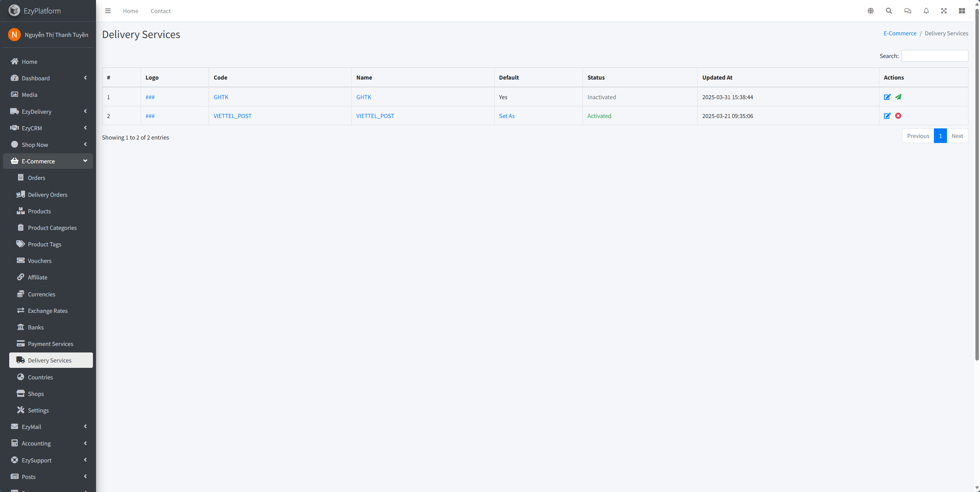Sort by the Code column header
The image size is (980, 492).
[280, 77]
